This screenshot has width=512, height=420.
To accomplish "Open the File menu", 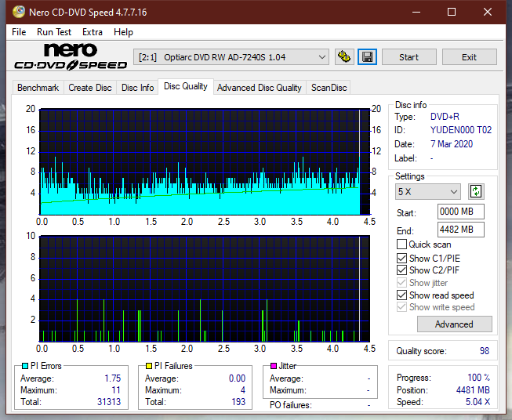I will click(19, 32).
